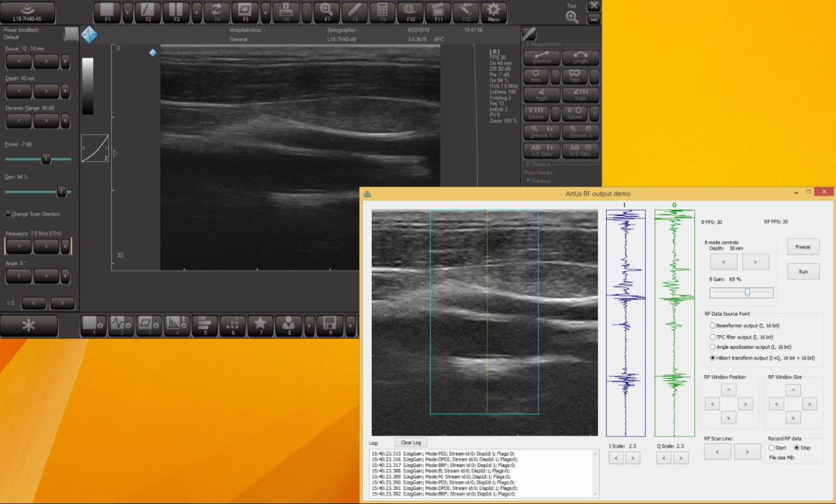Open bottom toolbar settings button 1
This screenshot has height=504, width=836.
coord(94,325)
